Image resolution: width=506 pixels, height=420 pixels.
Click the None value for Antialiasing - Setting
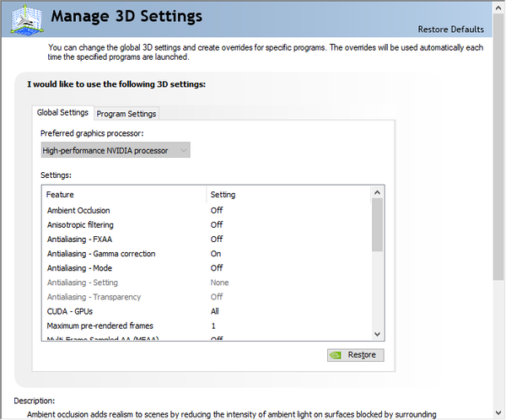tap(219, 283)
